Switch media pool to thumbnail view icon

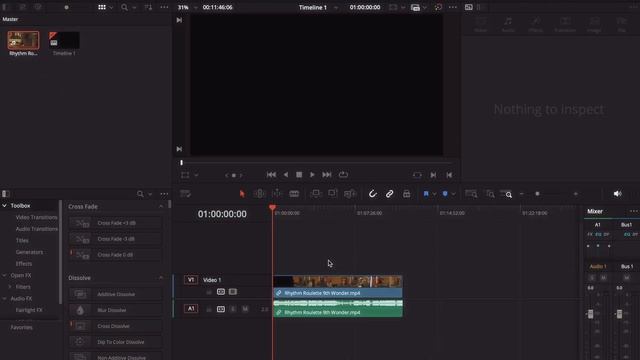pyautogui.click(x=102, y=7)
